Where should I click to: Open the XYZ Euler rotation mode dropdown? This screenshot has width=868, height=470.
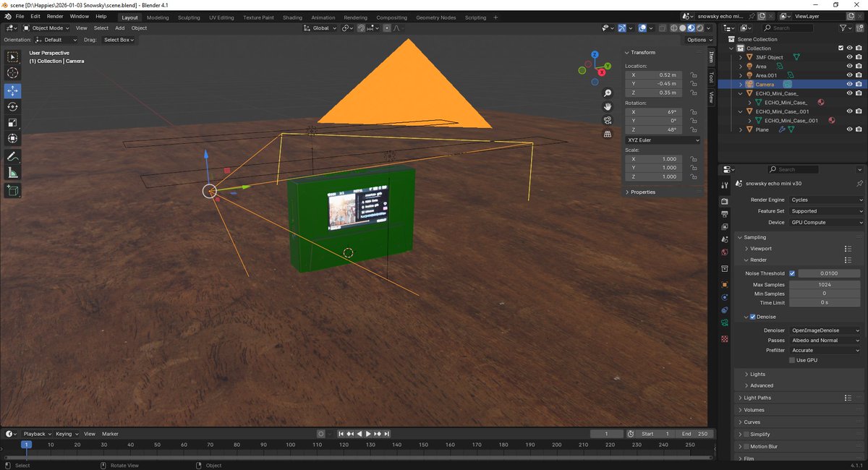663,140
